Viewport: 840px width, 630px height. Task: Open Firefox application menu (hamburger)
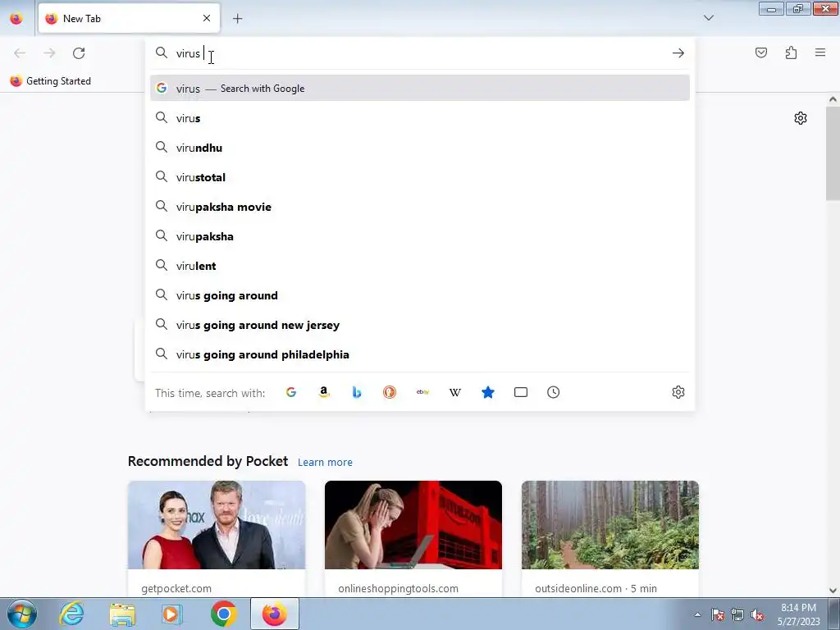pos(820,52)
